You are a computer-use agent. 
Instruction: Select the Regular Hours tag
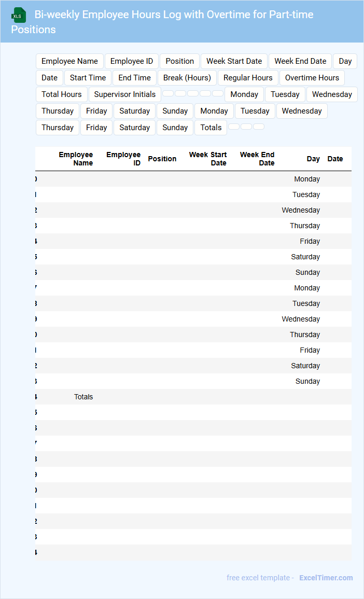point(248,78)
